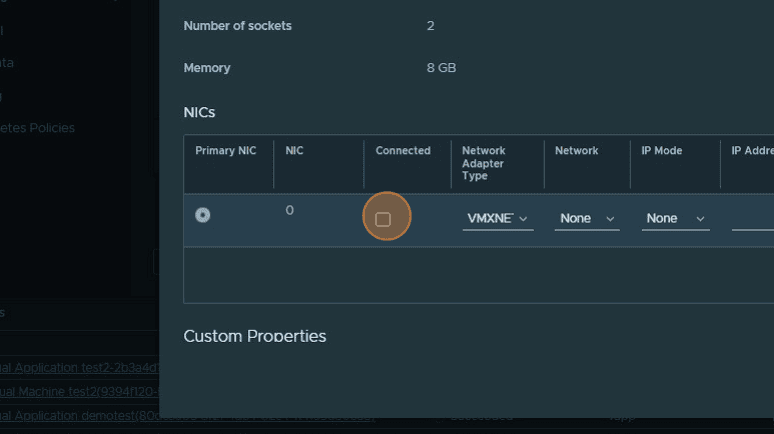Click the NICs section heading

(x=199, y=113)
